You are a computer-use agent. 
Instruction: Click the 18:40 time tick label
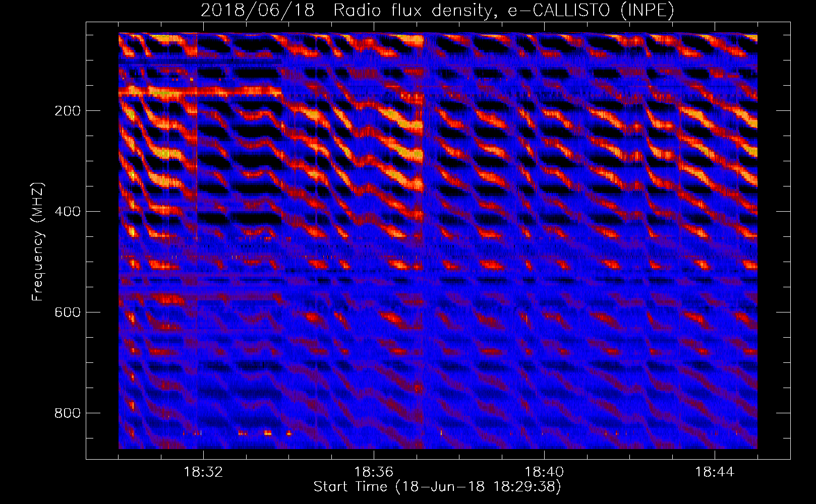click(544, 472)
